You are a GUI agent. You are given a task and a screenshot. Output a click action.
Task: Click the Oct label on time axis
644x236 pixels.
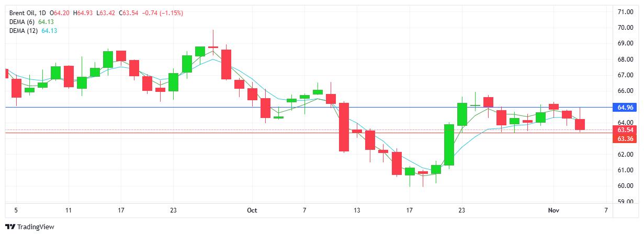pyautogui.click(x=252, y=210)
